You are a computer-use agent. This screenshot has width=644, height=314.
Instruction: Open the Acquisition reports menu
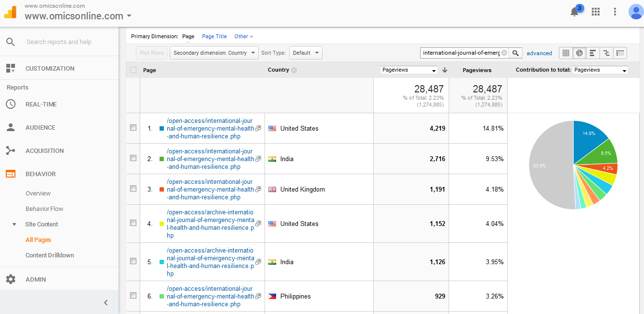45,150
